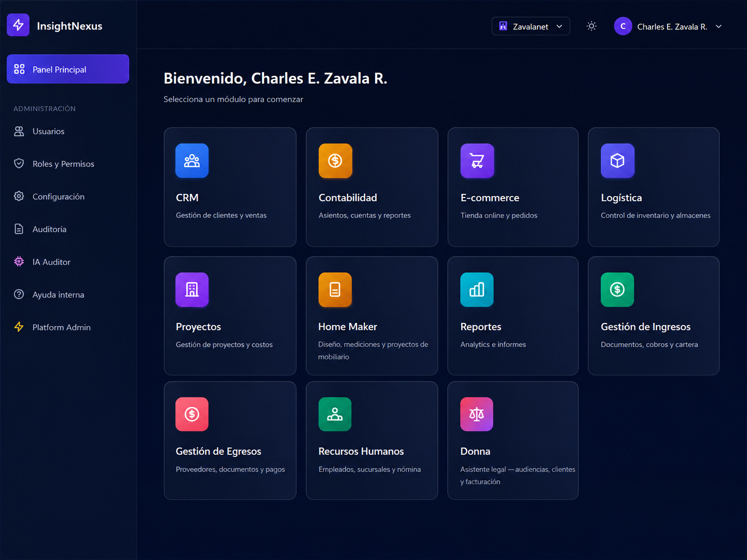The height and width of the screenshot is (560, 747).
Task: Open the Charles E. Zavala R. user menu
Action: point(668,26)
